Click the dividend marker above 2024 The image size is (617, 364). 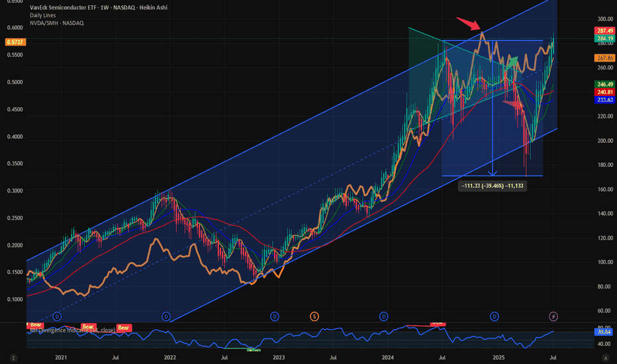[x=384, y=316]
